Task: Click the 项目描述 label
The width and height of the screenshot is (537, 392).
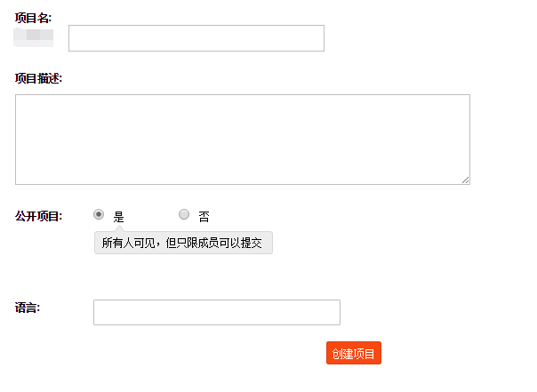Action: pyautogui.click(x=38, y=78)
